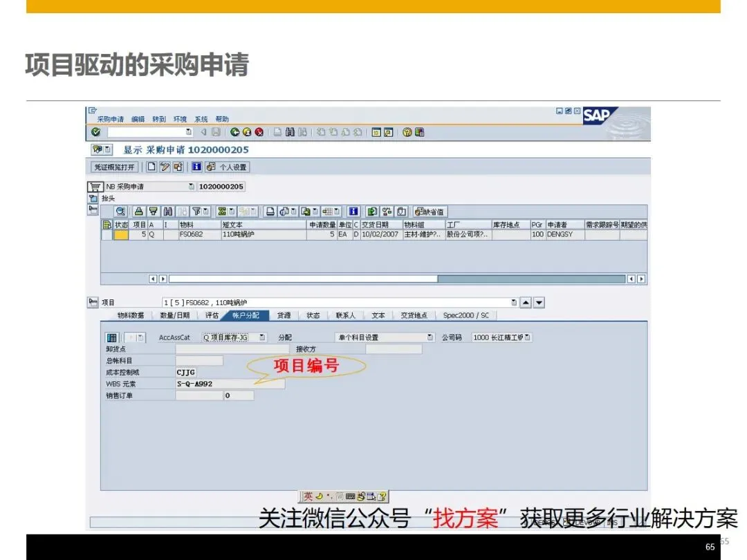Open the 公司码 1000 dropdown

(527, 337)
